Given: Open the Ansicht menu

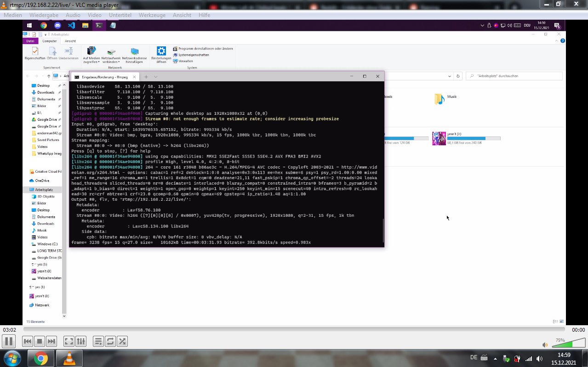Looking at the screenshot, I should point(182,15).
